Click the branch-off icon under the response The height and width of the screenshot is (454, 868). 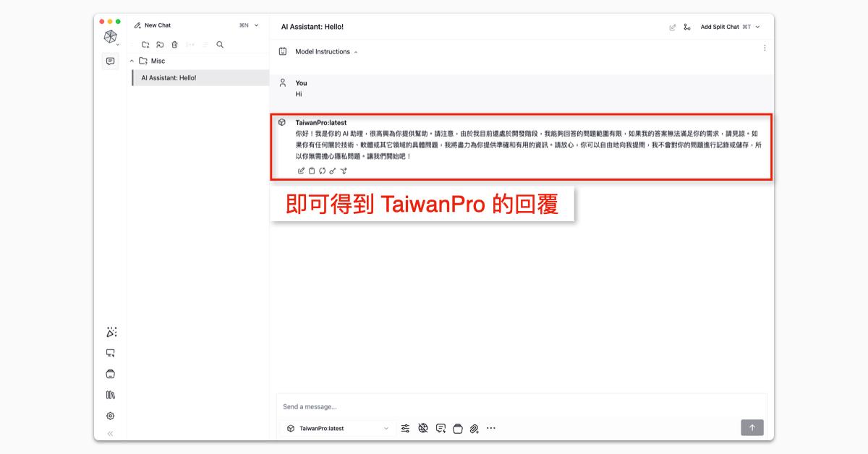344,171
